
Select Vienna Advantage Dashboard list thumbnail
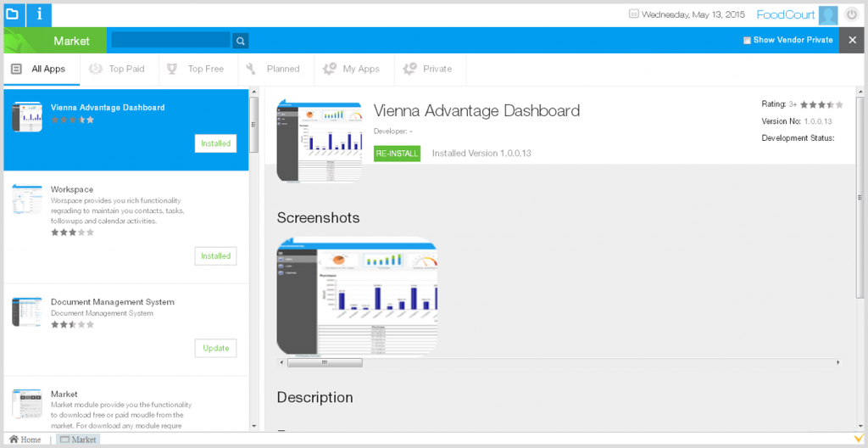coord(27,116)
